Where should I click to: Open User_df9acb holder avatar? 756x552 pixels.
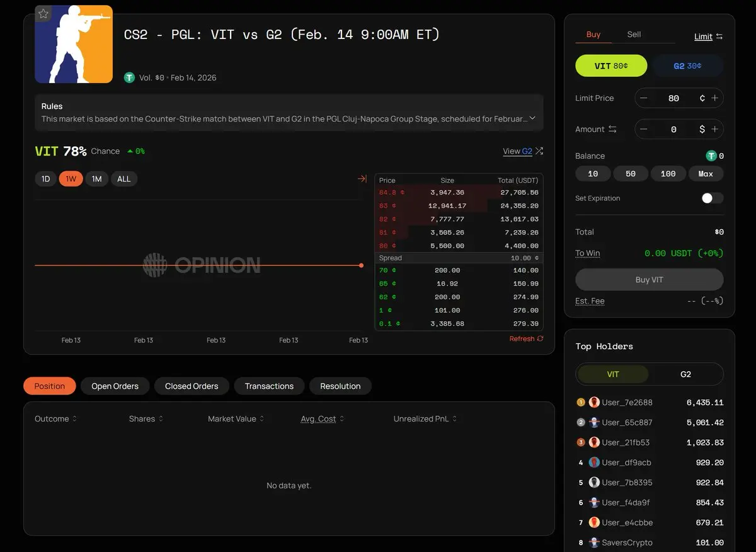click(x=594, y=463)
